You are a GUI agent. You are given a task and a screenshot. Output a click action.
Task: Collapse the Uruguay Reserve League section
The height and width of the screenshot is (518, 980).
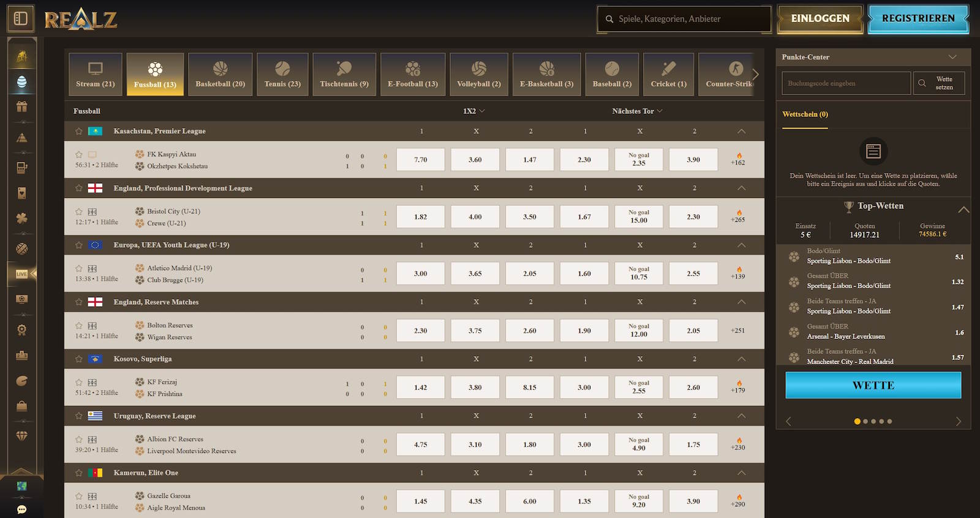tap(741, 416)
